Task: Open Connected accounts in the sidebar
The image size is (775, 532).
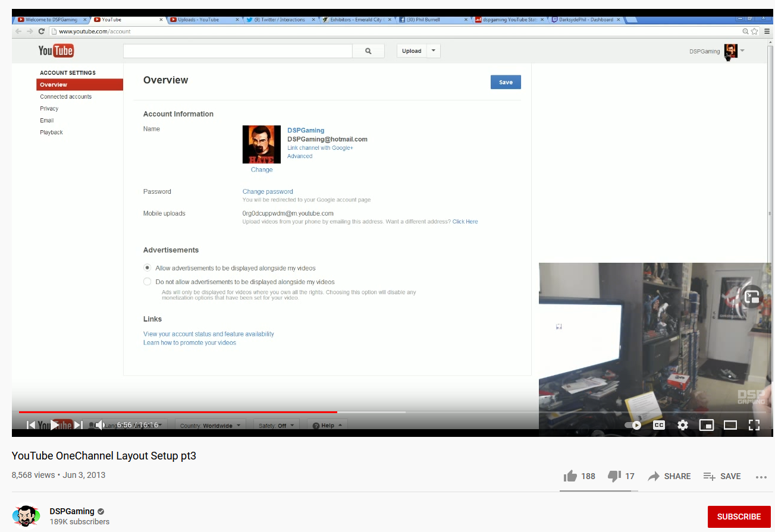Action: click(x=66, y=96)
